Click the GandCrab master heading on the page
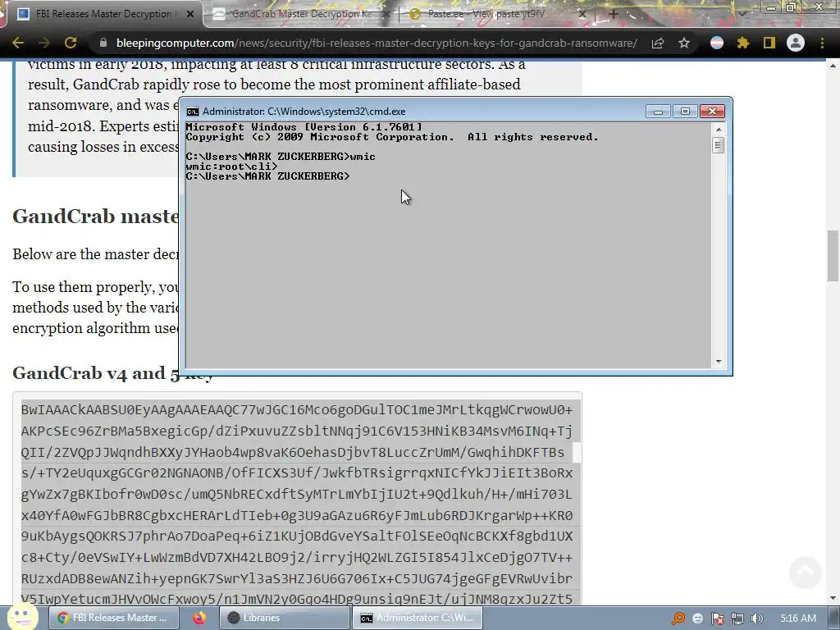 pyautogui.click(x=96, y=217)
